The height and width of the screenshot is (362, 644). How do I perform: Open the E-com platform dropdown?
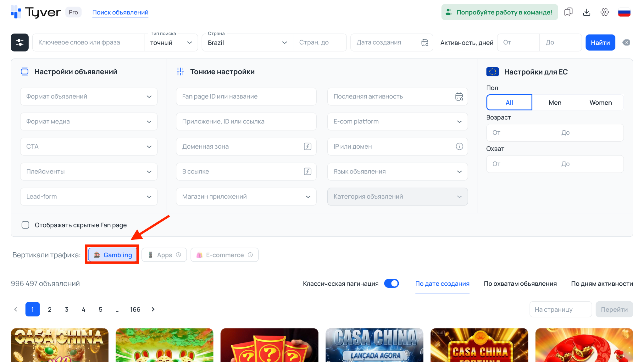click(397, 122)
